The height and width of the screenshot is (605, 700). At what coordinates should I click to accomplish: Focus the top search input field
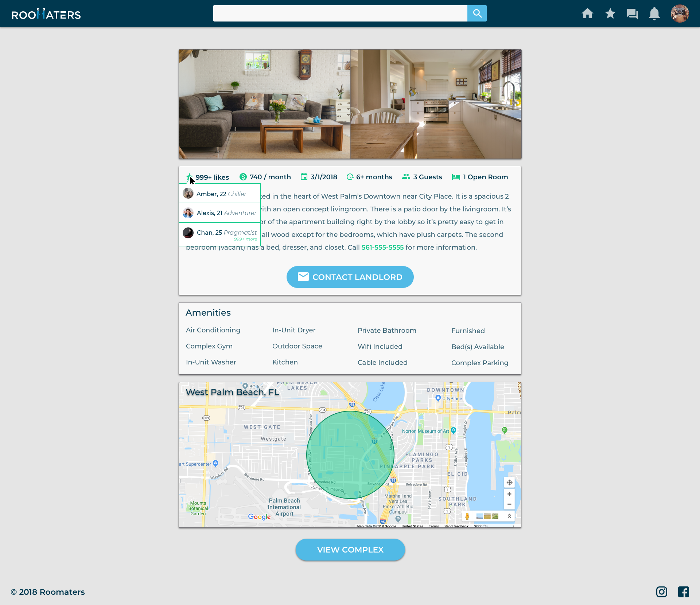(x=340, y=13)
